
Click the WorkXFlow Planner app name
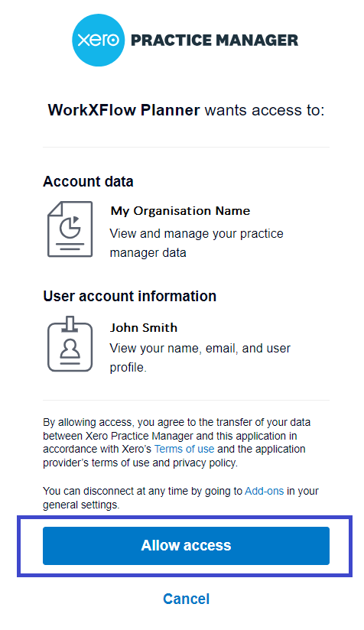point(124,110)
